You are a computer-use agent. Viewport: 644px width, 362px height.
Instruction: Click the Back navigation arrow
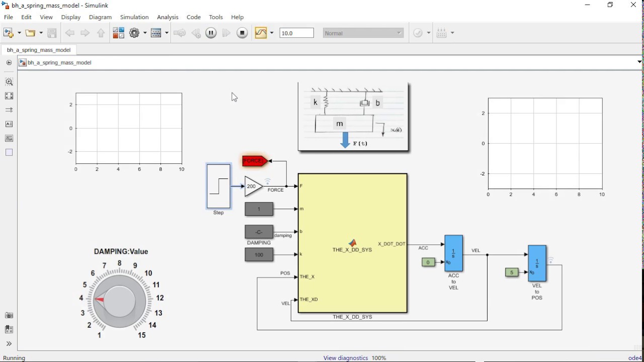tap(69, 33)
